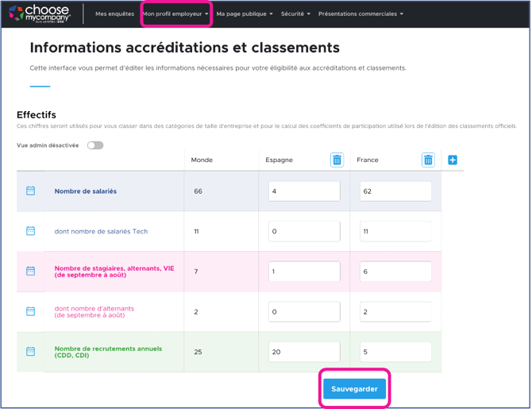
Task: Click calendar icon beside salariés Tech row
Action: pyautogui.click(x=31, y=231)
